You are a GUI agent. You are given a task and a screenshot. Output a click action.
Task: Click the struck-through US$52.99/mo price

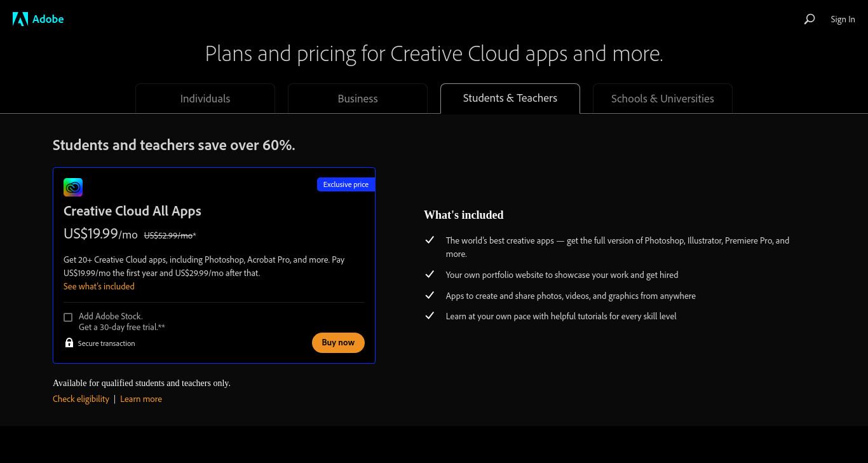tap(170, 235)
